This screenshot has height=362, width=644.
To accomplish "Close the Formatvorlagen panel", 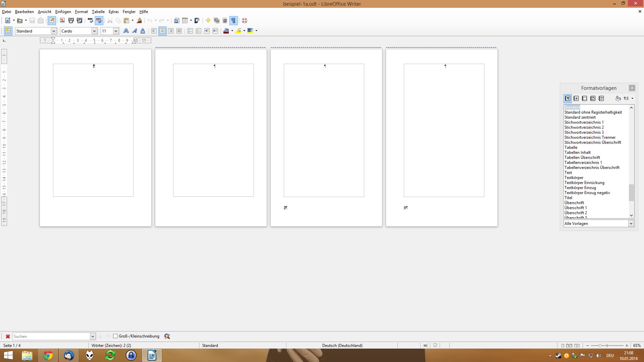I will (632, 88).
